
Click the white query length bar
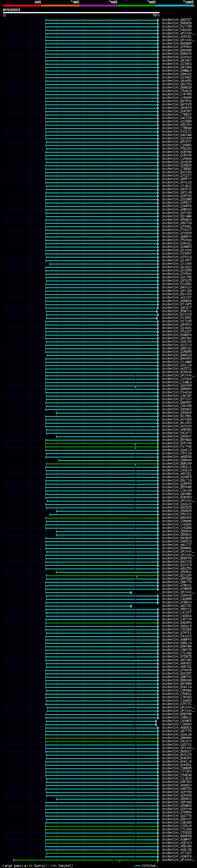[x=81, y=12]
